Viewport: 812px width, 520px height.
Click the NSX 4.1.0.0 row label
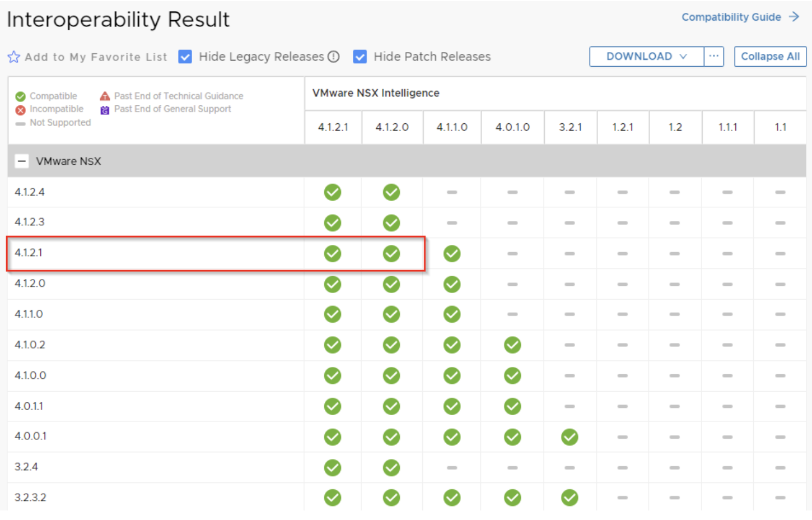point(30,375)
